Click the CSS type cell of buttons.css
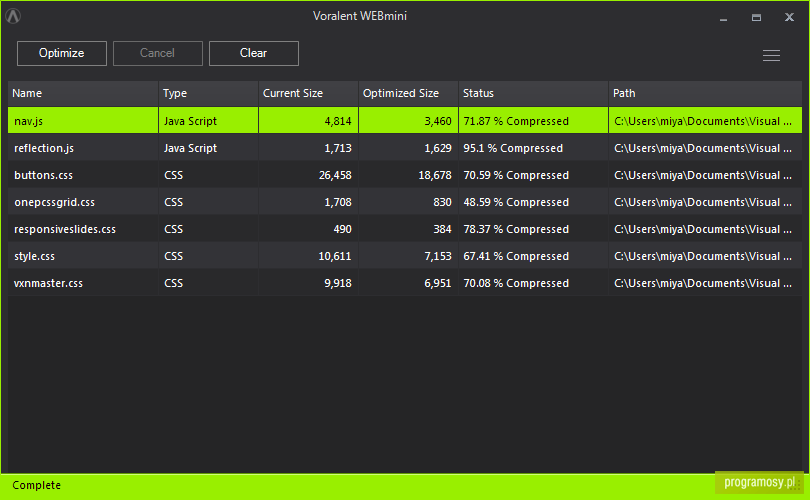This screenshot has width=810, height=500. (208, 175)
